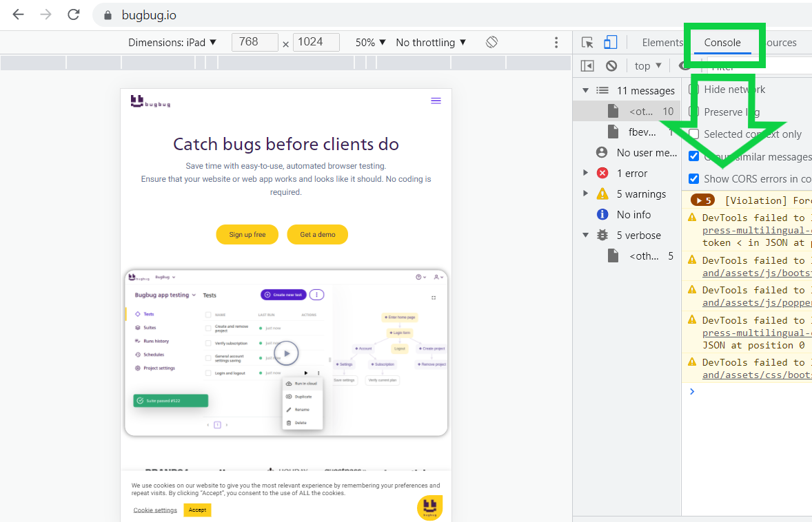Enable Preserve log checkbox
Image resolution: width=812 pixels, height=522 pixels.
point(694,112)
